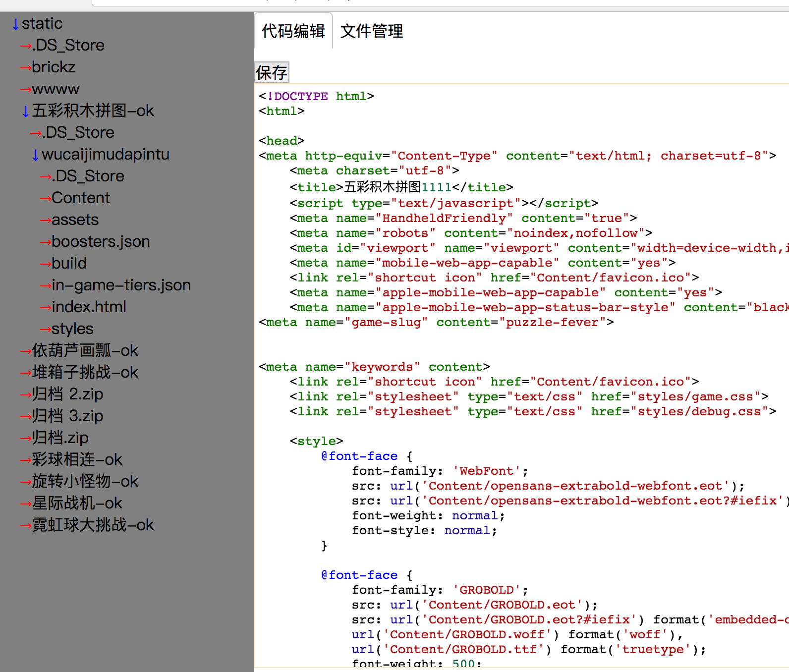
Task: Click the GROBOLD.woff url line
Action: tap(517, 635)
